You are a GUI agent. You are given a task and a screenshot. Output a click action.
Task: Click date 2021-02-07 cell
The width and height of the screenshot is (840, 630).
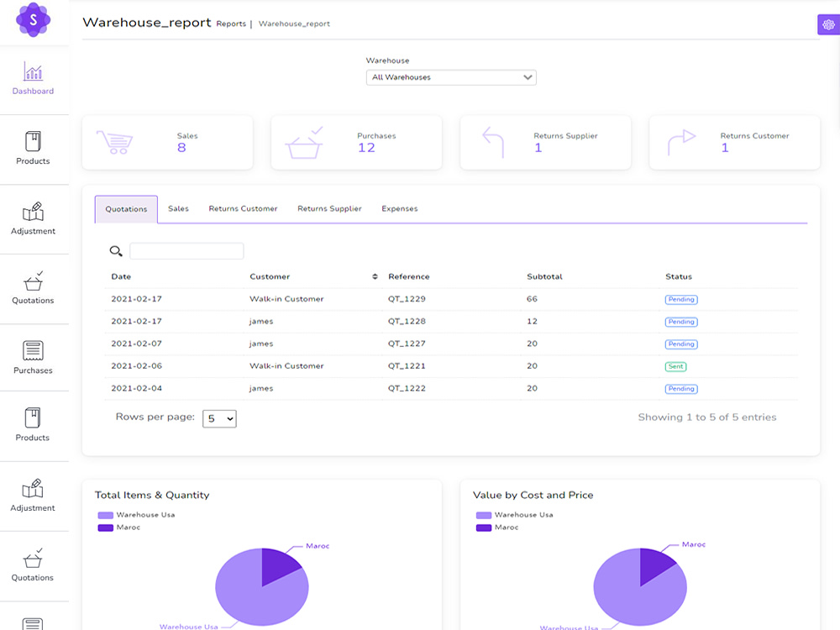(137, 344)
